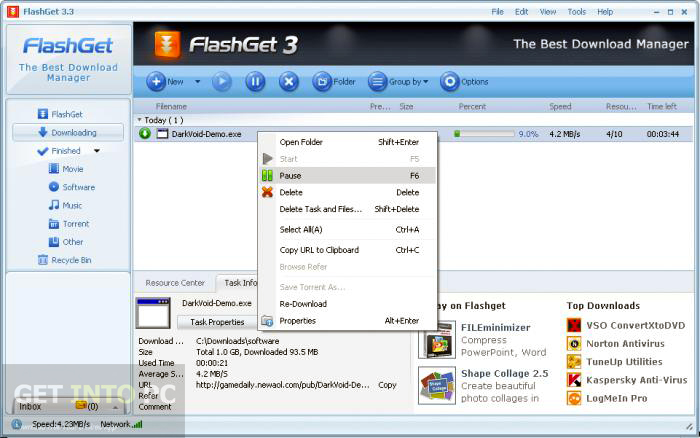The width and height of the screenshot is (700, 438).
Task: Click the New download plus icon
Action: tap(156, 82)
